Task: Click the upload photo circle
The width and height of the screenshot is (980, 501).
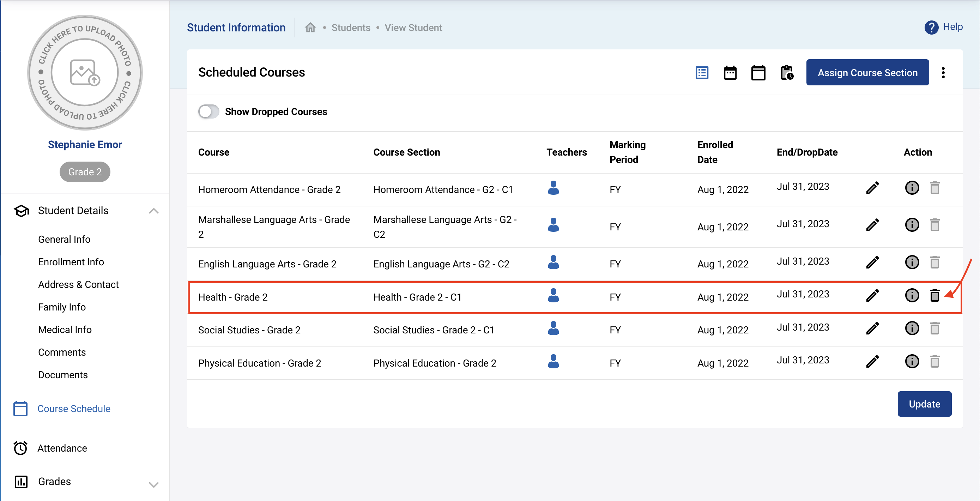Action: click(84, 72)
